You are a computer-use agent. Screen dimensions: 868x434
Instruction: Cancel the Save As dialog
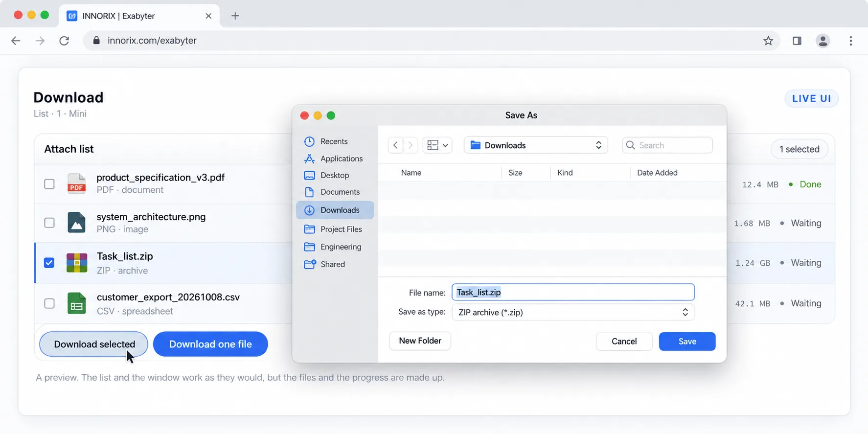pos(624,342)
